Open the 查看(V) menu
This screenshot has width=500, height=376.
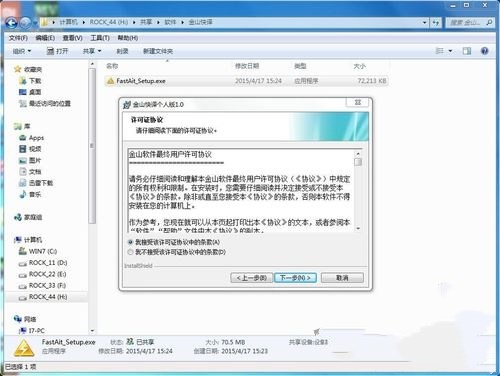(72, 38)
